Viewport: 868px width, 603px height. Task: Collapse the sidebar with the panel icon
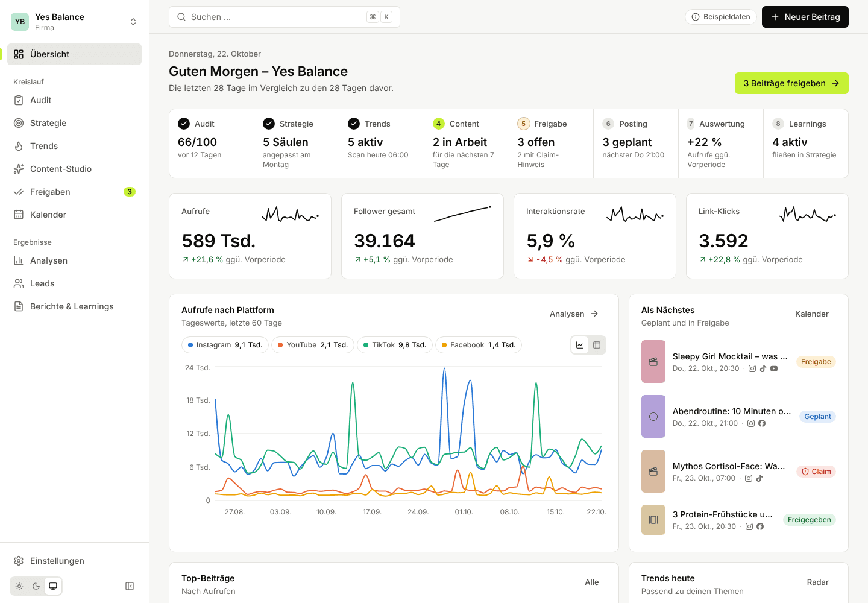tap(130, 586)
